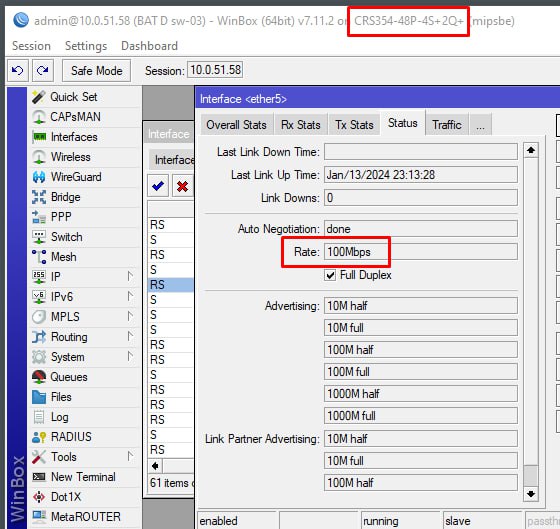Switch to the Traffic tab
Viewport: 560px width, 529px height.
click(447, 125)
